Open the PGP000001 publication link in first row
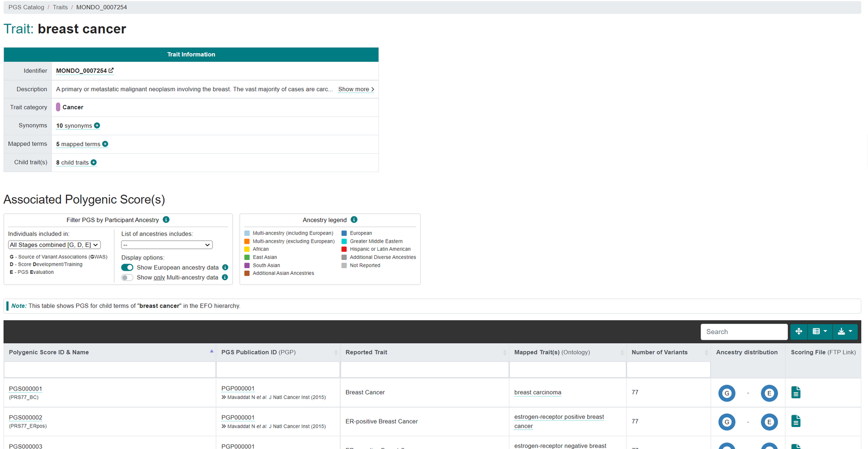 237,388
